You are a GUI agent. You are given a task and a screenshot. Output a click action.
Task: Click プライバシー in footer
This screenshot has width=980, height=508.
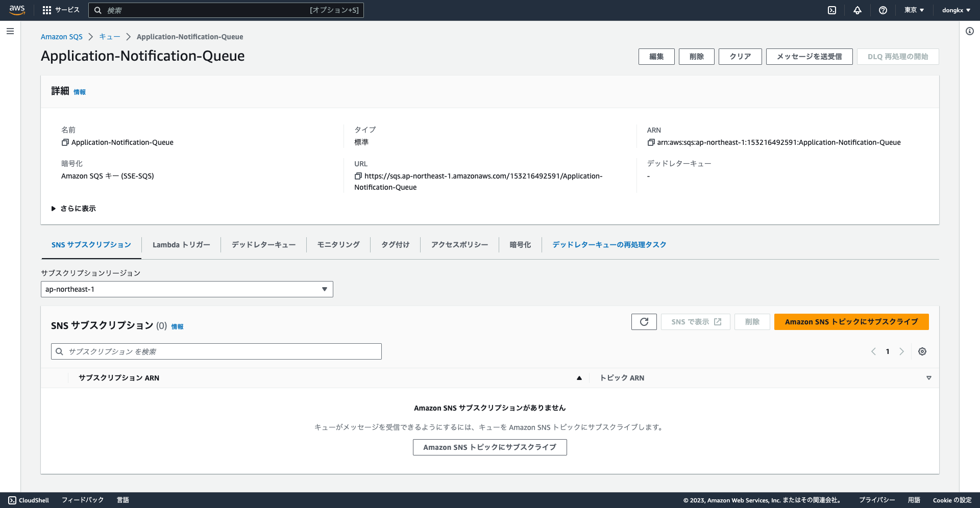click(x=877, y=500)
